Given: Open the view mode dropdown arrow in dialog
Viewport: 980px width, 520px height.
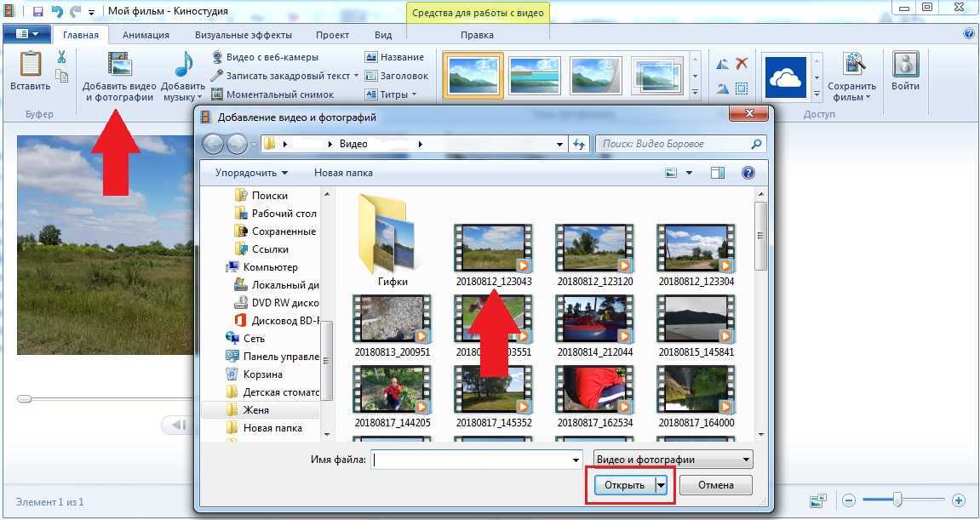Looking at the screenshot, I should [690, 173].
